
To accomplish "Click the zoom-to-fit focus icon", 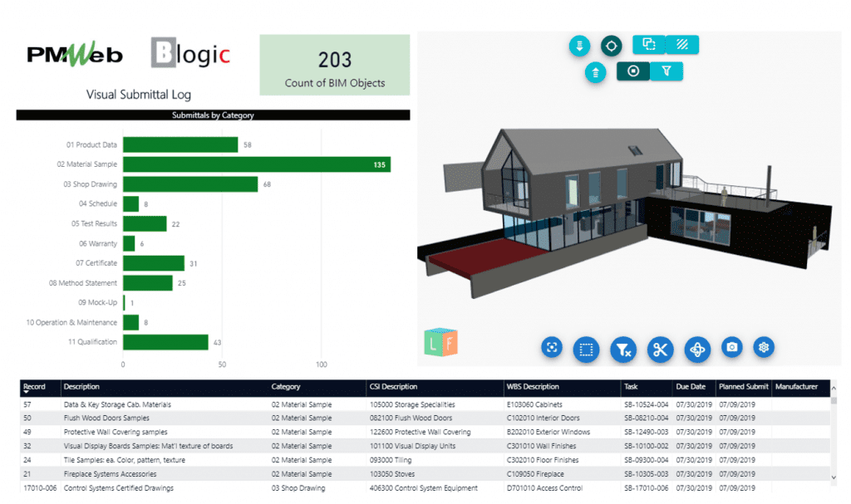I will pos(552,347).
